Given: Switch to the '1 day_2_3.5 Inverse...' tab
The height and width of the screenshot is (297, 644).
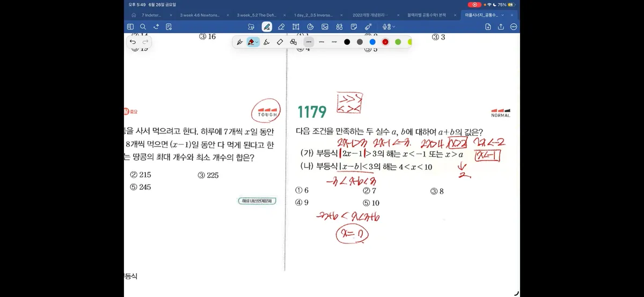Looking at the screenshot, I should coord(314,15).
